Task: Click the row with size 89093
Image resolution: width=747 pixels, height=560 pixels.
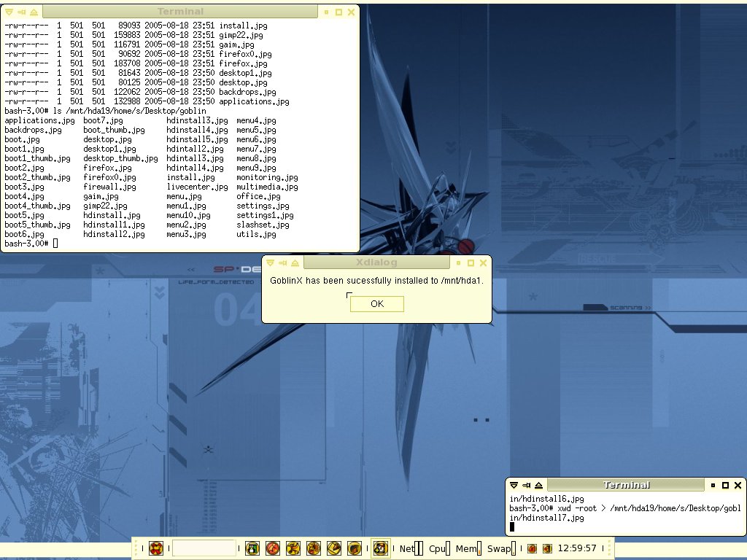Action: click(136, 26)
